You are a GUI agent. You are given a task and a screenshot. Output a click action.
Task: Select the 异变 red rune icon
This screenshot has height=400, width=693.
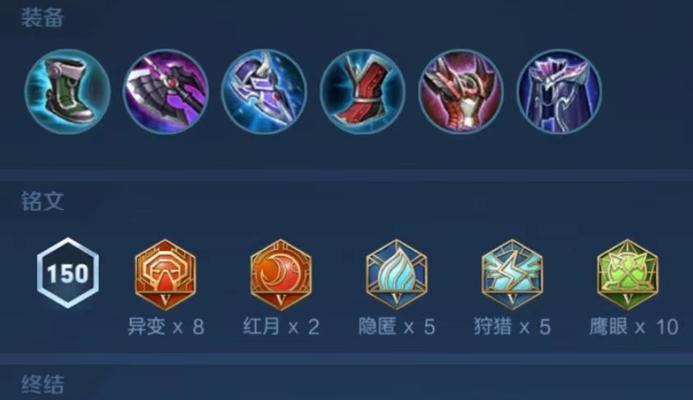[165, 274]
